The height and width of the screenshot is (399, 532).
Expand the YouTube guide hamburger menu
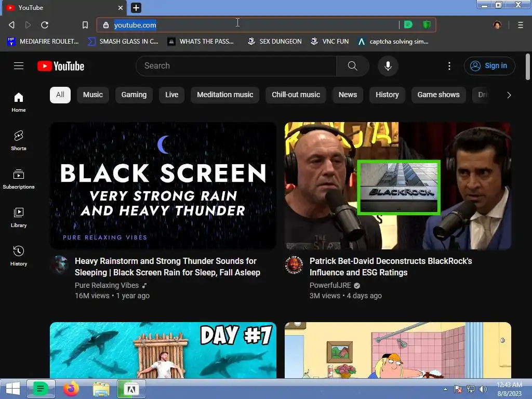[x=19, y=66]
